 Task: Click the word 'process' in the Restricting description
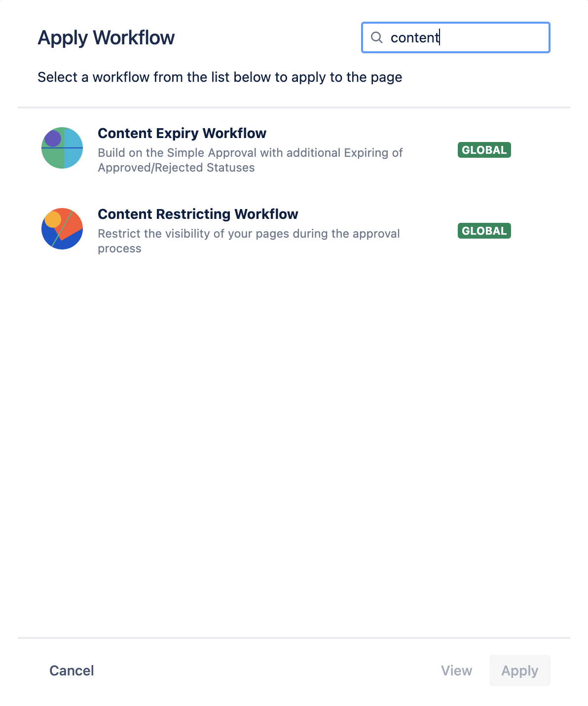(119, 248)
